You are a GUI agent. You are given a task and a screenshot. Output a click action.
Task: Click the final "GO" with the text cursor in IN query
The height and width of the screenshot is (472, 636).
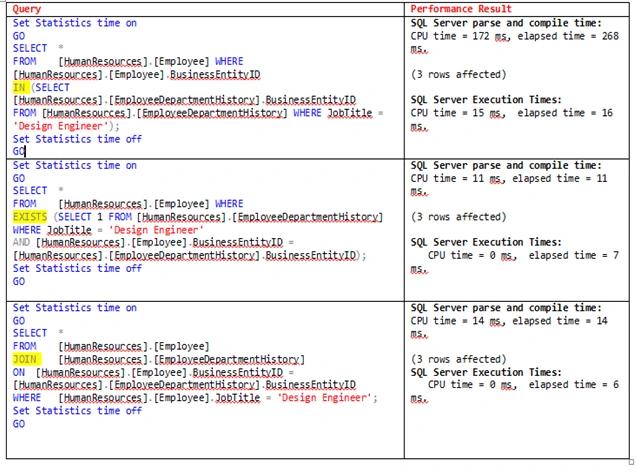click(x=19, y=151)
